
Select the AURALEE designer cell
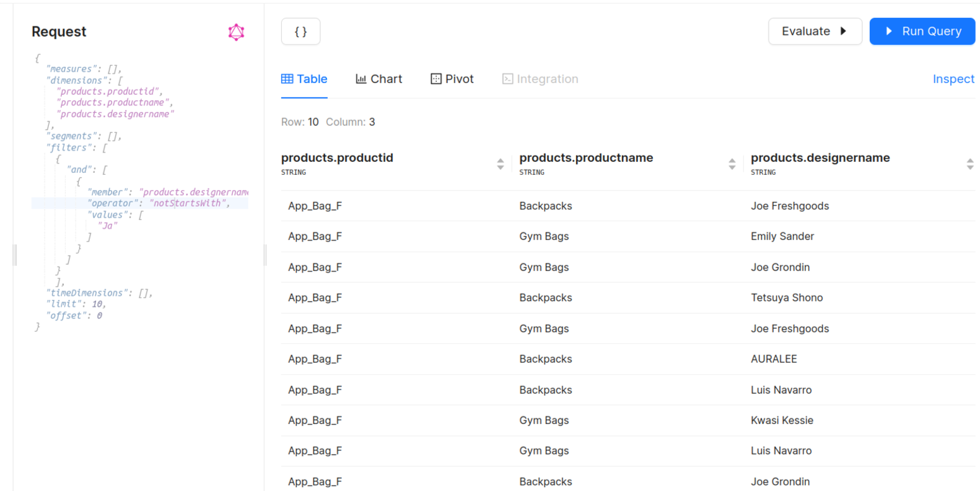[774, 359]
